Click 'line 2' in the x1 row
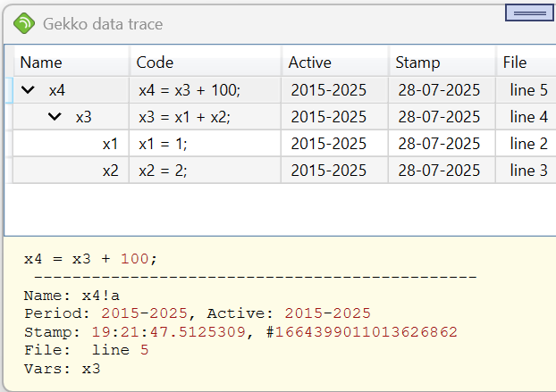Viewport: 556px width, 392px height. click(528, 144)
